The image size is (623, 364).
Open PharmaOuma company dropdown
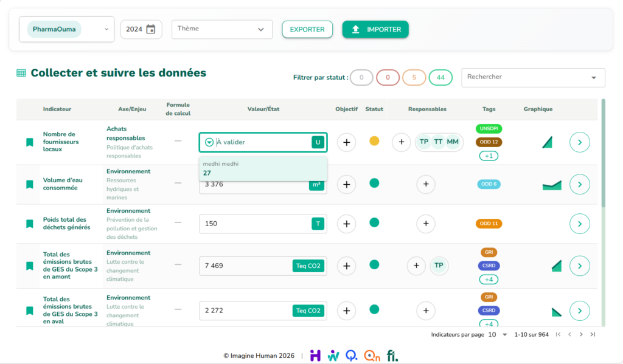pyautogui.click(x=66, y=29)
